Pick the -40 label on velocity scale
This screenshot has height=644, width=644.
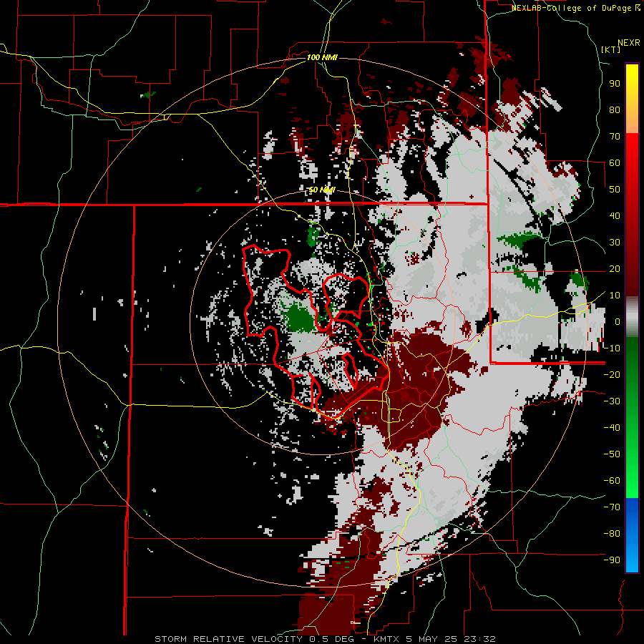pos(612,428)
